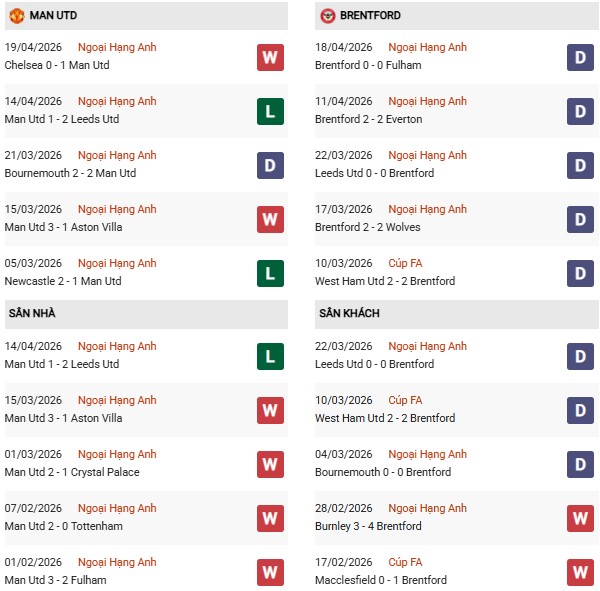600x591 pixels.
Task: Click W badge for Man Utd 2-0 Tottenham
Action: click(x=270, y=518)
